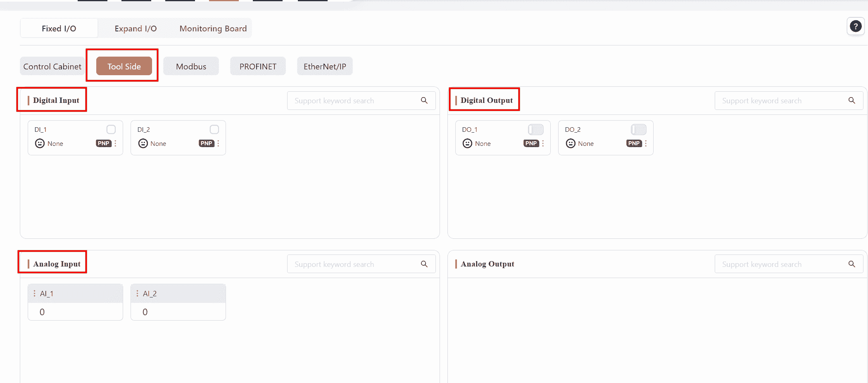Image resolution: width=868 pixels, height=383 pixels.
Task: Click the Analog Input search magnifier icon
Action: pyautogui.click(x=424, y=264)
